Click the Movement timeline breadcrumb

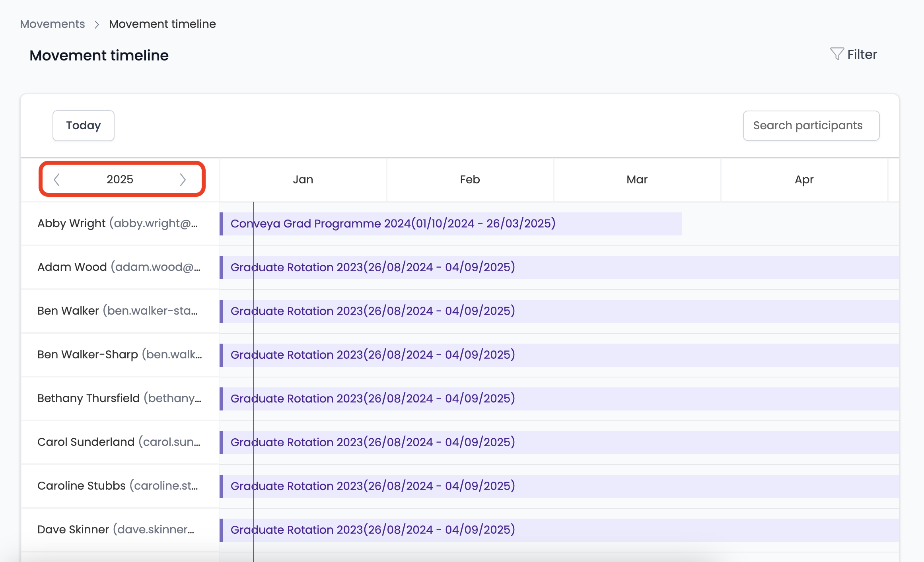[162, 24]
